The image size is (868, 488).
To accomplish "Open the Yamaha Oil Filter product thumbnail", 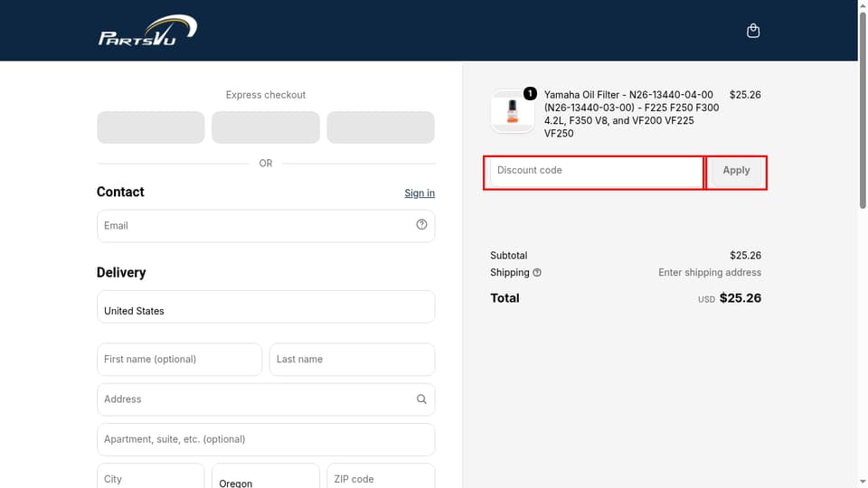I will tap(512, 111).
